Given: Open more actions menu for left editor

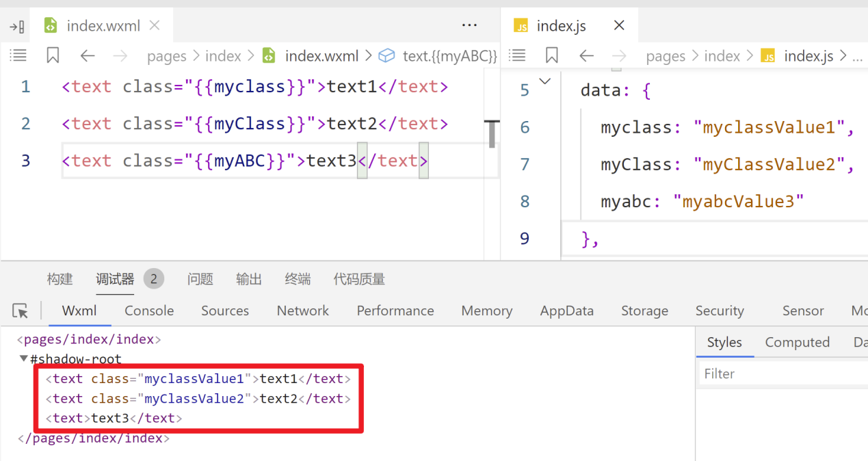Looking at the screenshot, I should (469, 26).
